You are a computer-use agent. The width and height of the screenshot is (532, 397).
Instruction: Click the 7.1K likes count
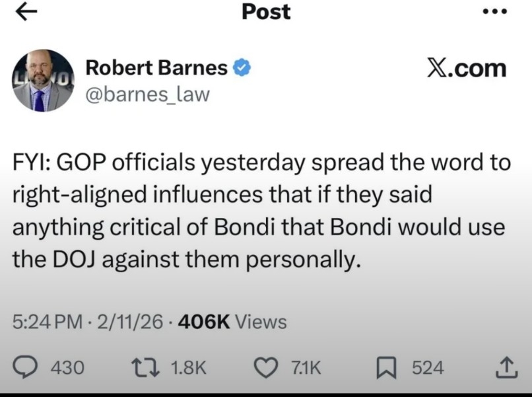pyautogui.click(x=306, y=367)
